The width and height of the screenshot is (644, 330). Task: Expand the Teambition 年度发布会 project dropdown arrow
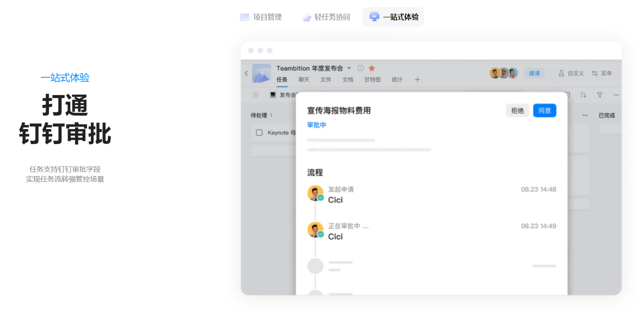click(x=349, y=68)
